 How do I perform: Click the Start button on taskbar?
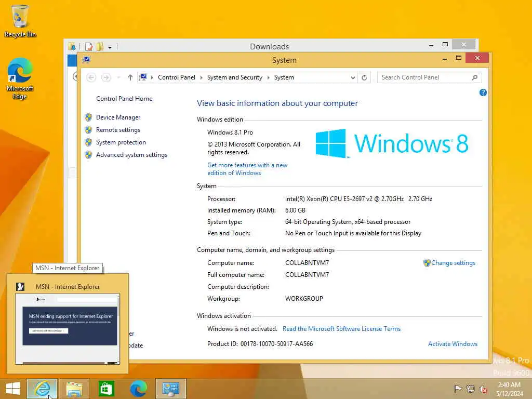pyautogui.click(x=13, y=389)
